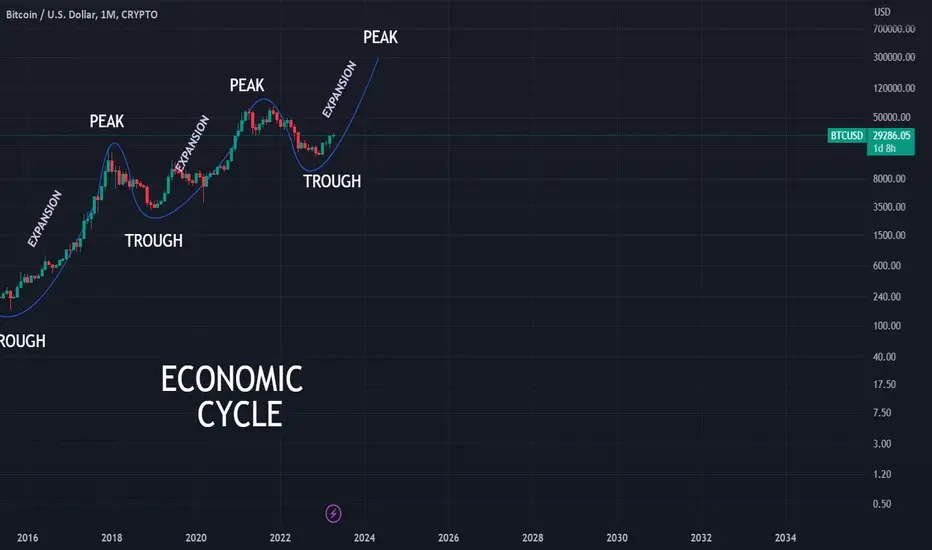Click the BTCUSD green price label
The image size is (932, 550).
[846, 136]
